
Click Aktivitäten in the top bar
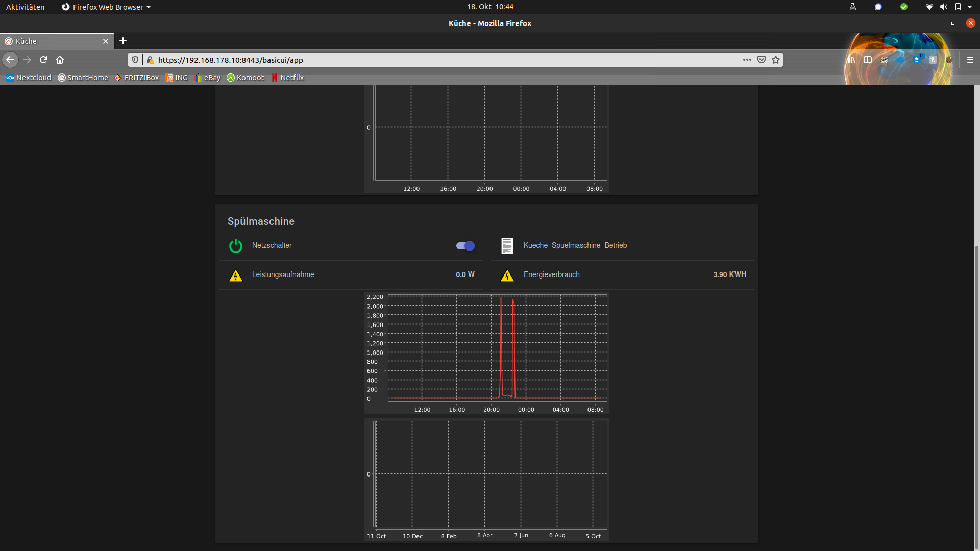coord(24,7)
